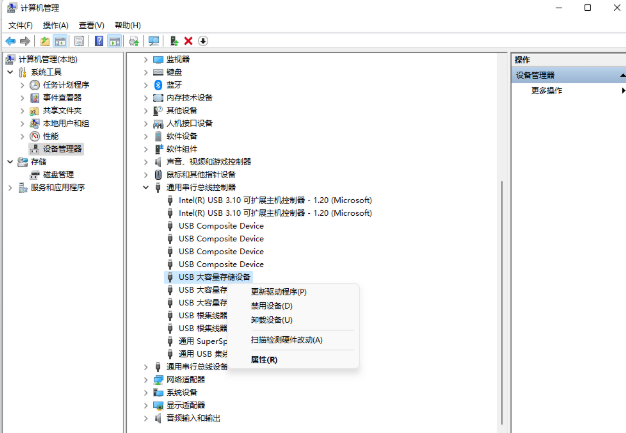The image size is (626, 433).
Task: Click the blue help toolbar icon
Action: pyautogui.click(x=99, y=41)
